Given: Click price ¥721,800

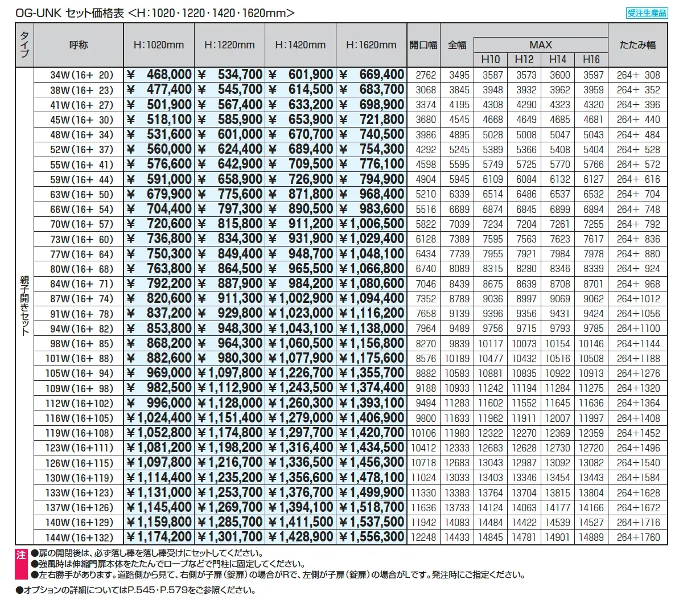Looking at the screenshot, I should [371, 120].
